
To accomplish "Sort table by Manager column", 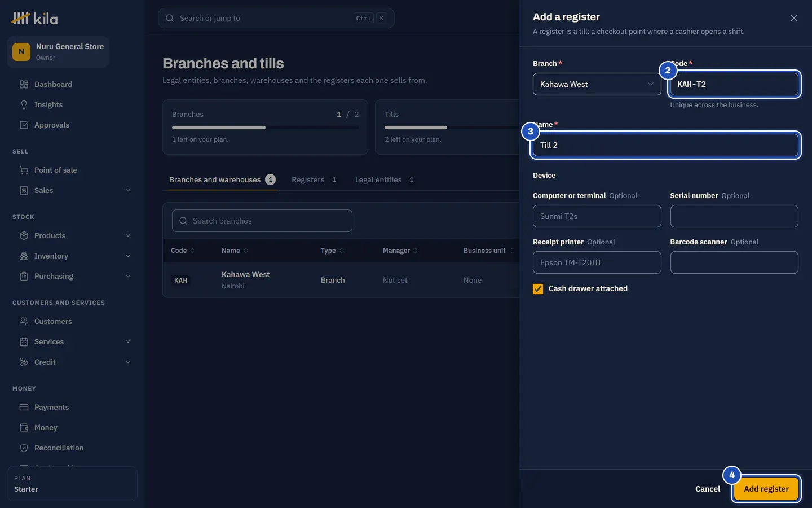I will [400, 251].
